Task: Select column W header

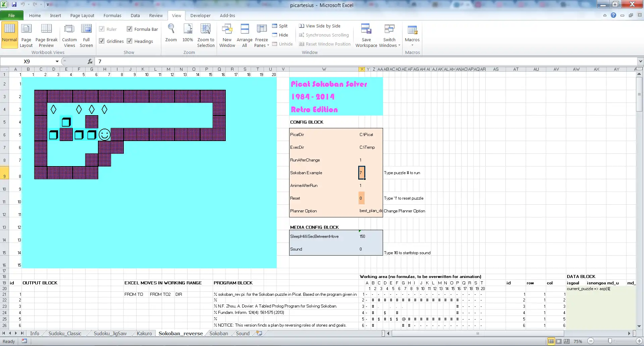Action: point(324,69)
